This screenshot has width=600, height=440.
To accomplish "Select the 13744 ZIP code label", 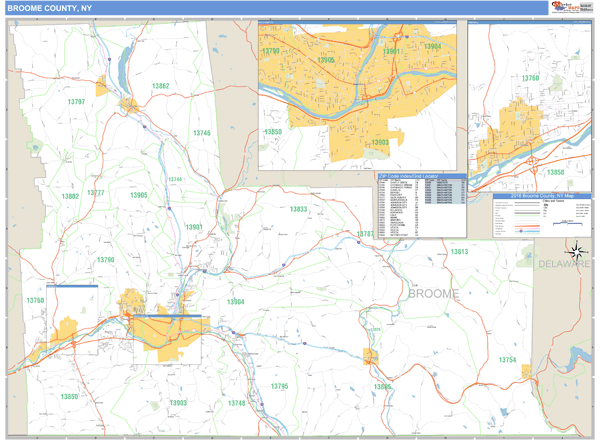I will pyautogui.click(x=175, y=179).
